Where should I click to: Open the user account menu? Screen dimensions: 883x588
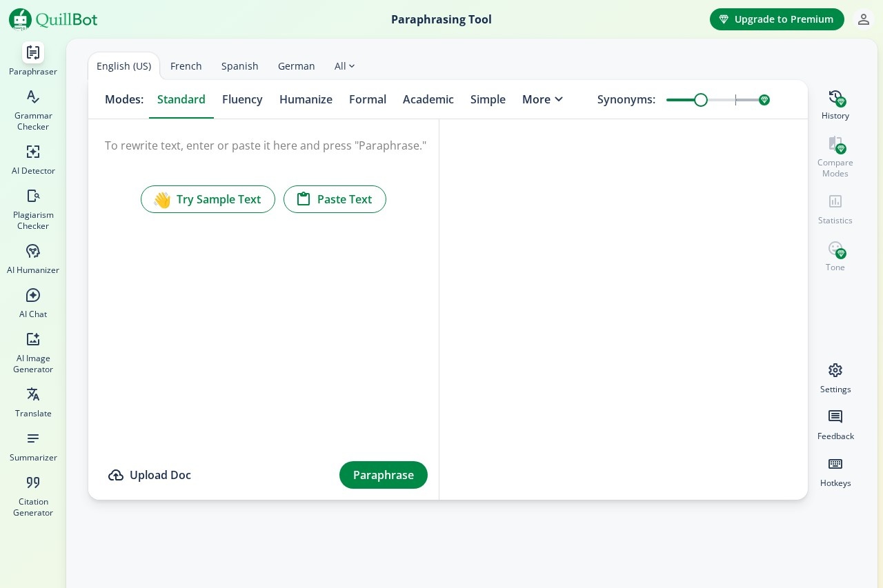(x=863, y=19)
